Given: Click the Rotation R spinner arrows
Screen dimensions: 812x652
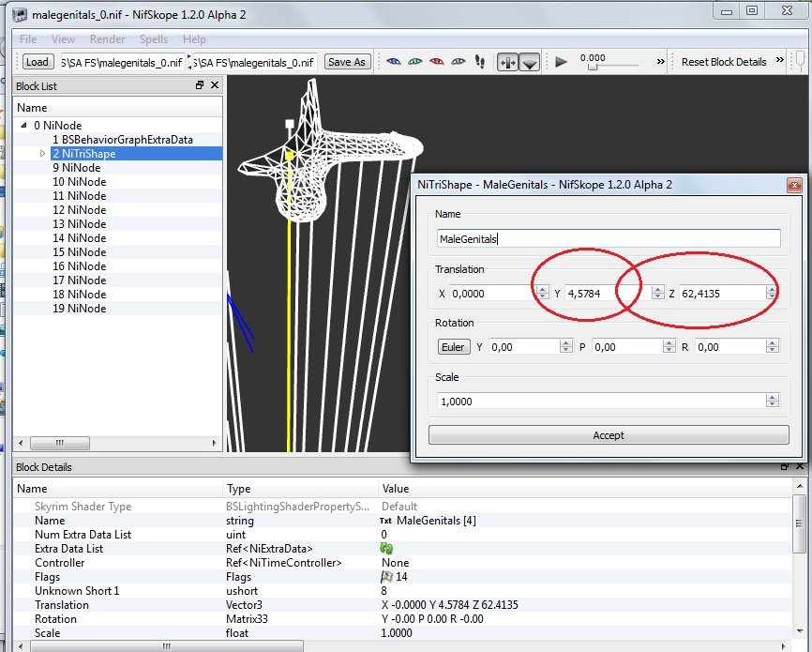Looking at the screenshot, I should click(x=772, y=347).
